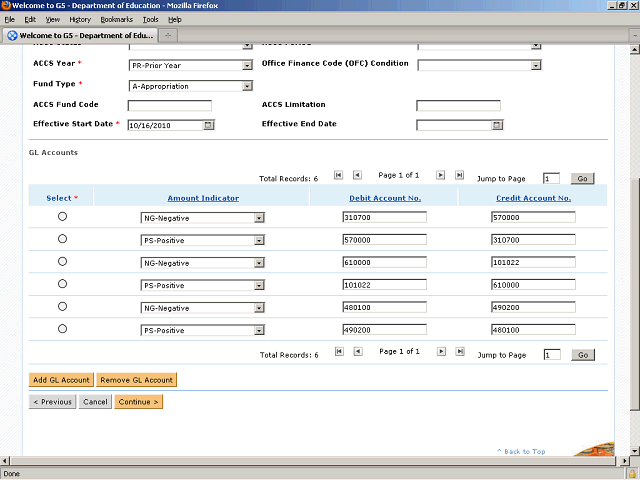Expand the ACCS Year dropdown
This screenshot has height=480, width=640.
(x=247, y=66)
